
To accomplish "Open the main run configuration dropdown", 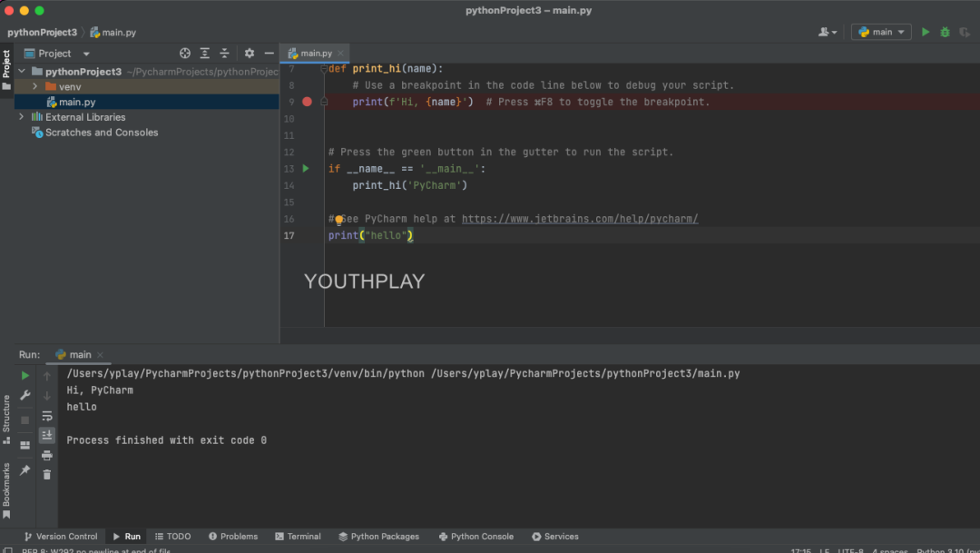I will [881, 32].
